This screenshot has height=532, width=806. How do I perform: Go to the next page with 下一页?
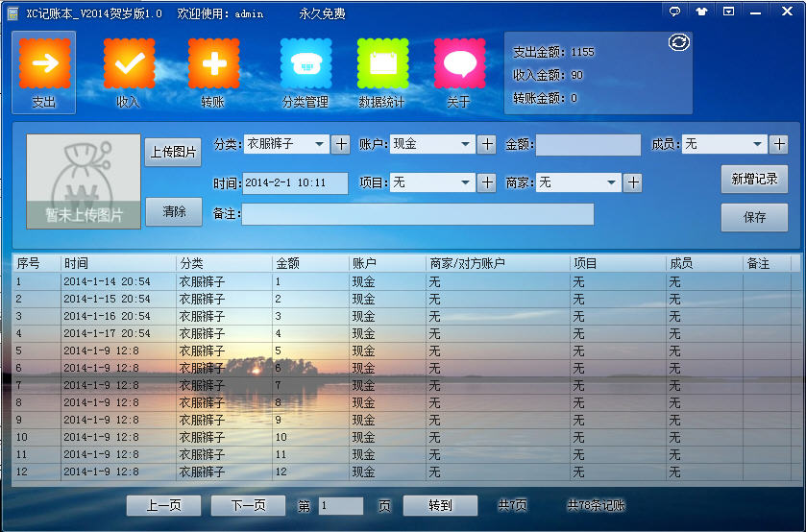click(248, 506)
